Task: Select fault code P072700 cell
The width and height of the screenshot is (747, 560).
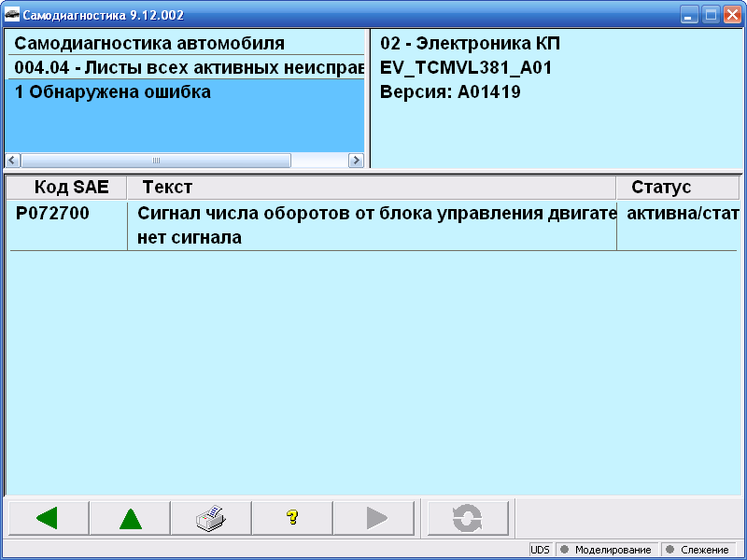Action: tap(52, 214)
